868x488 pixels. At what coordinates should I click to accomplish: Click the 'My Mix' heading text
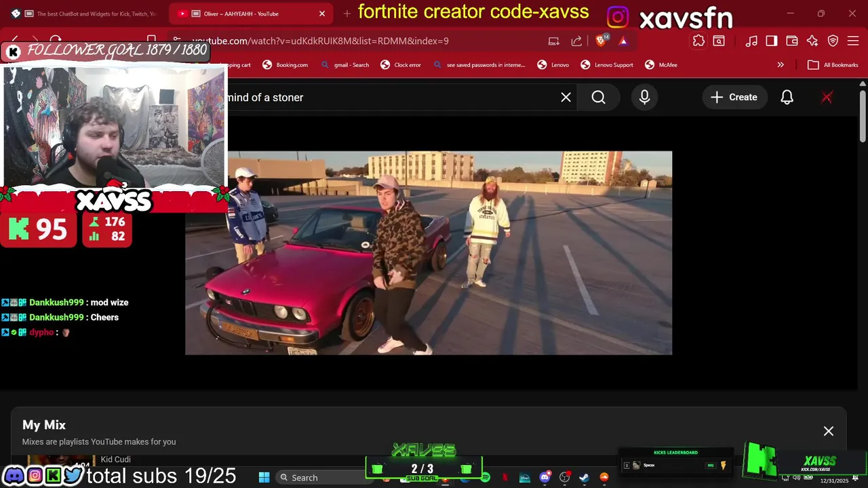[44, 425]
